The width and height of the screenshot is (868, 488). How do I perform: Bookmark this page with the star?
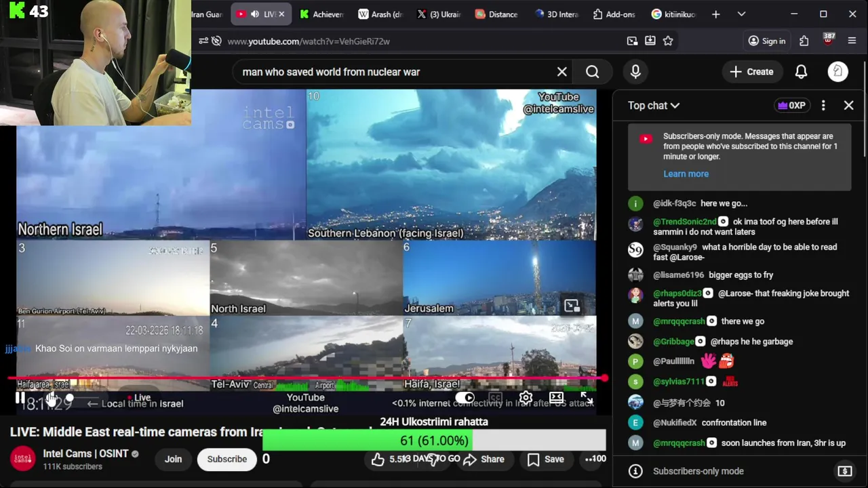(x=668, y=41)
